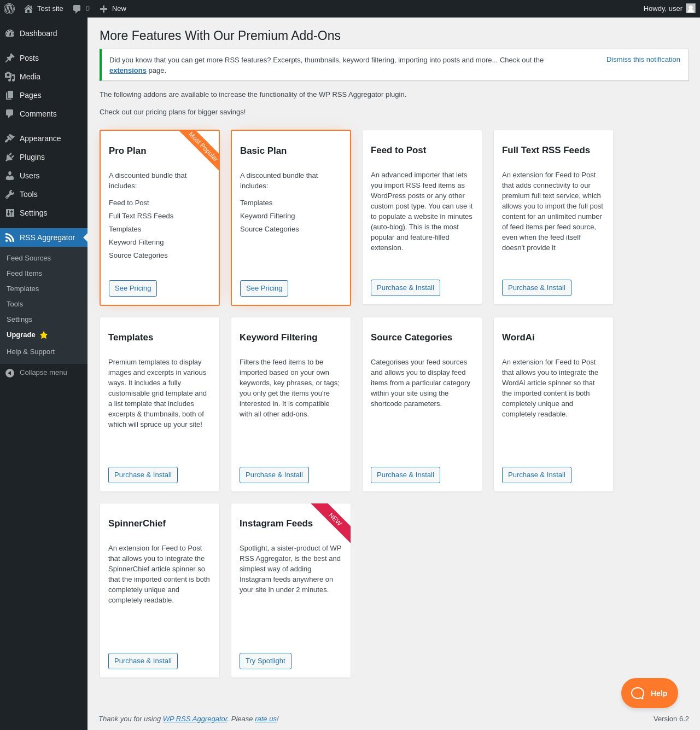The height and width of the screenshot is (730, 700).
Task: Click the RSS Aggregator feed icon
Action: (10, 237)
